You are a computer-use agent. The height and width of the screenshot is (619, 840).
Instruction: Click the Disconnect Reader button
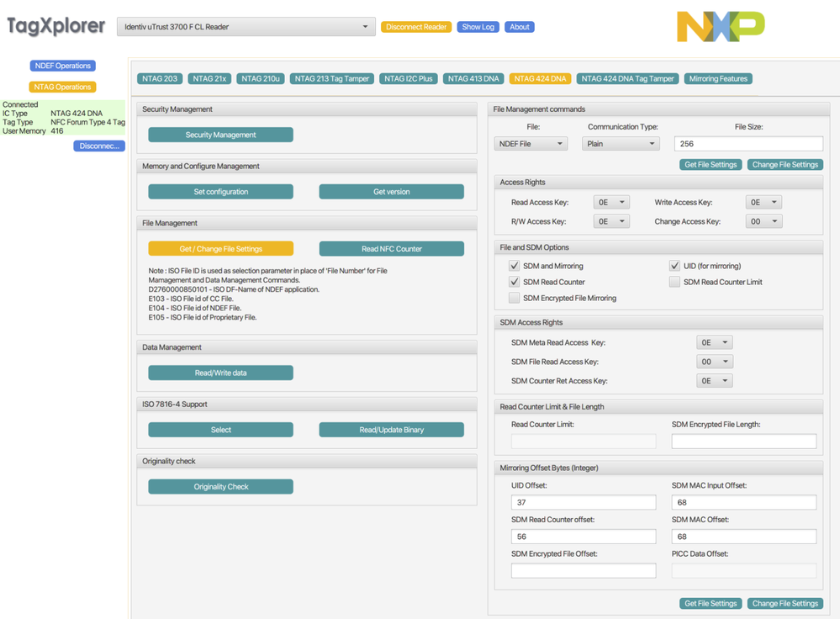(x=416, y=27)
